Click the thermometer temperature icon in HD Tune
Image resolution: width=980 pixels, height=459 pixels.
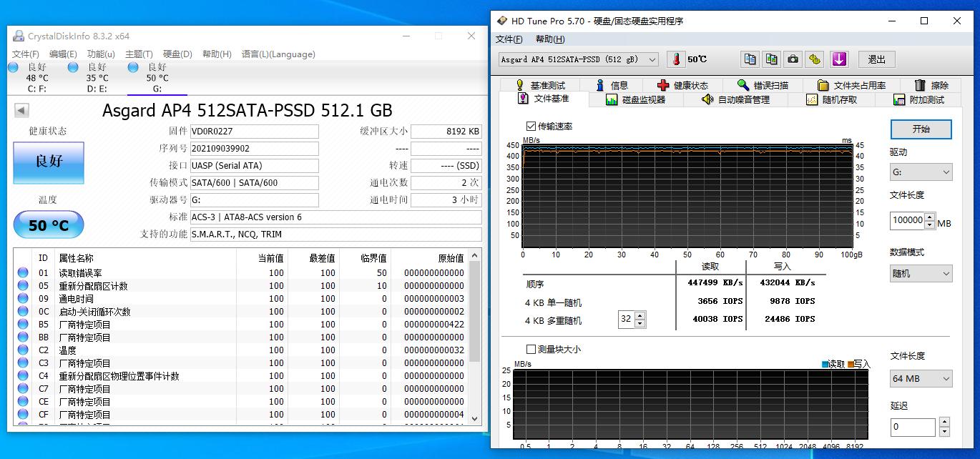point(675,59)
